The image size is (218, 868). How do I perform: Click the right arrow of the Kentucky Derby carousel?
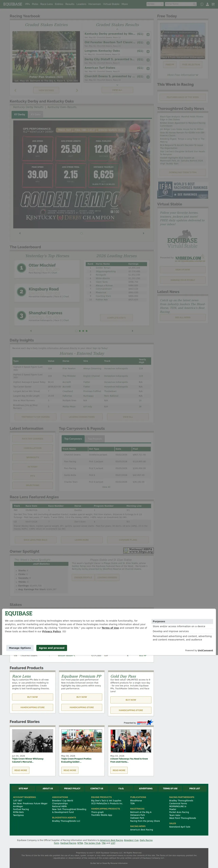(x=143, y=233)
